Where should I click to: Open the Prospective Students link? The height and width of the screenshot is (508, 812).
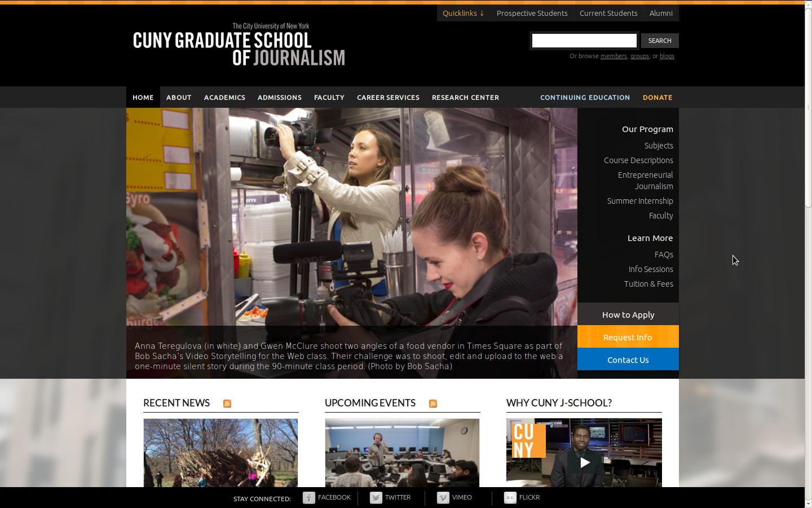[x=532, y=13]
